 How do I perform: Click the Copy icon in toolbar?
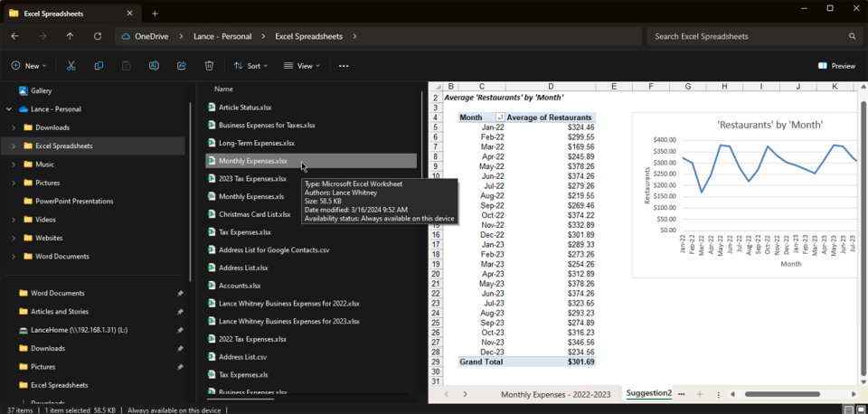(x=99, y=66)
